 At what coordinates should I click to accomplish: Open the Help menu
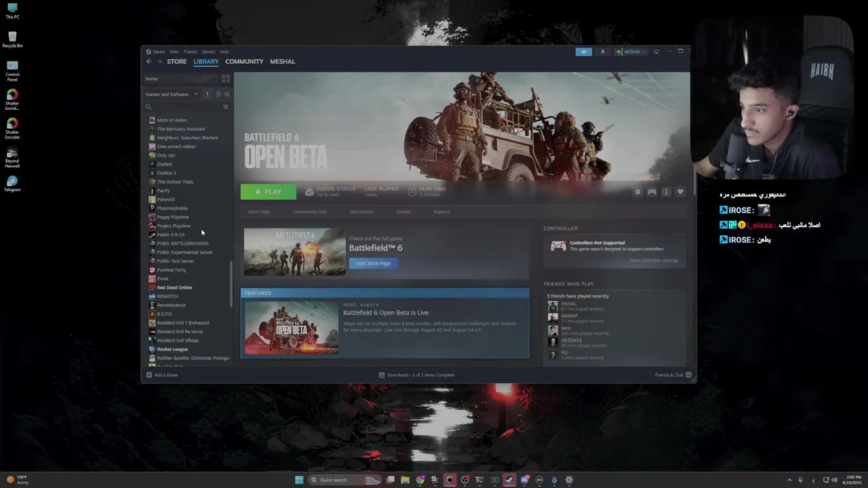pyautogui.click(x=224, y=52)
